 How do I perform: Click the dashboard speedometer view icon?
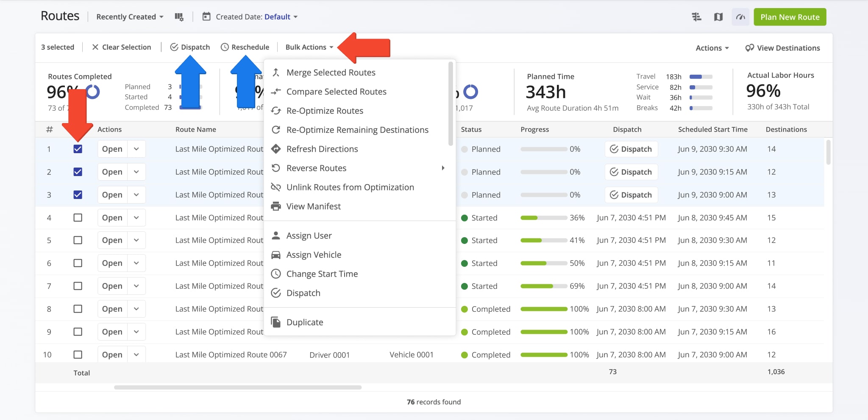740,17
